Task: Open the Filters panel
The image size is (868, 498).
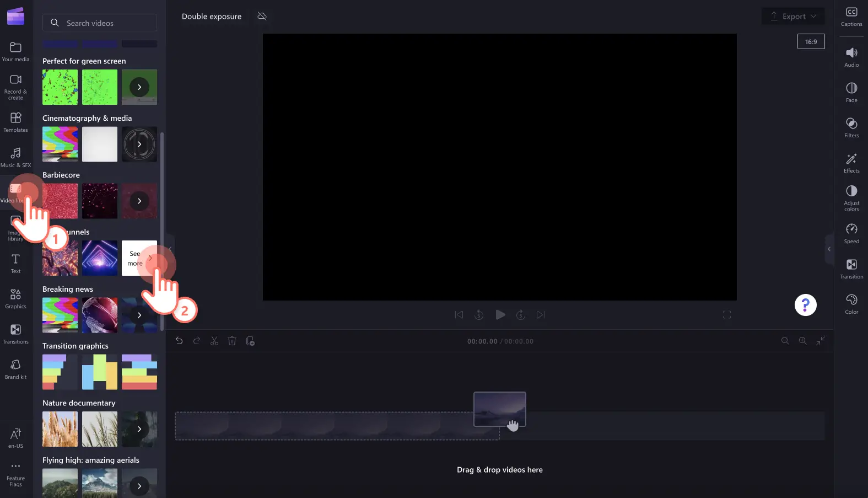Action: [x=851, y=127]
